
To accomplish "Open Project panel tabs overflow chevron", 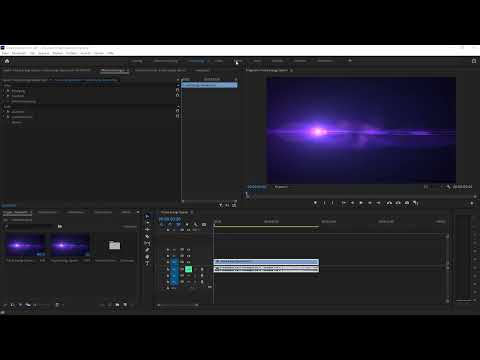I will pos(138,212).
